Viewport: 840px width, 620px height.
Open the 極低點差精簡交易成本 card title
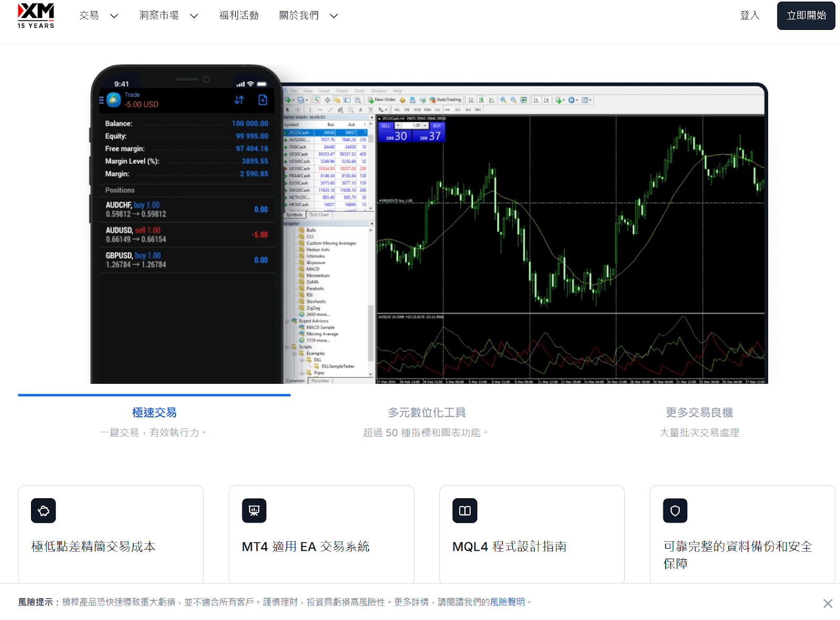(93, 547)
